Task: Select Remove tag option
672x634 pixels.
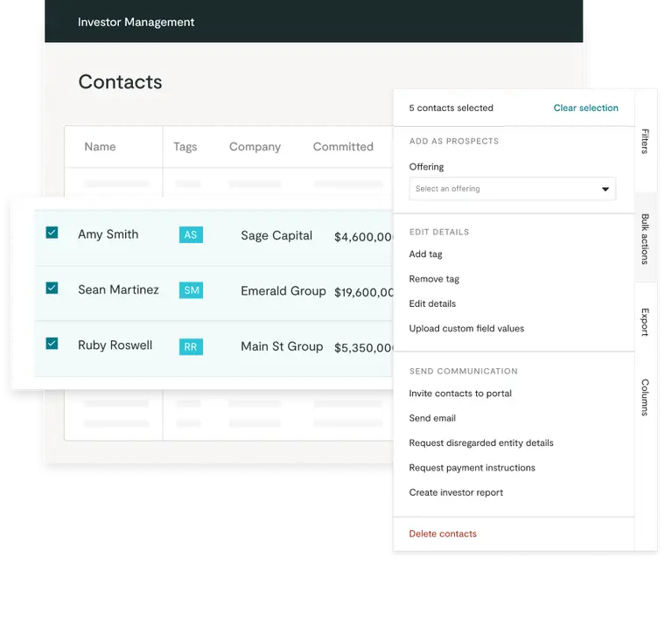Action: (434, 279)
